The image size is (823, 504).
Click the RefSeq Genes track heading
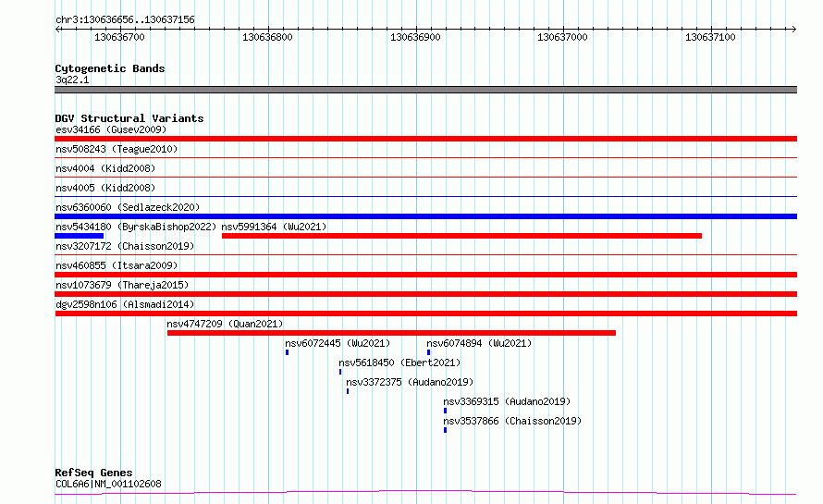pos(93,473)
